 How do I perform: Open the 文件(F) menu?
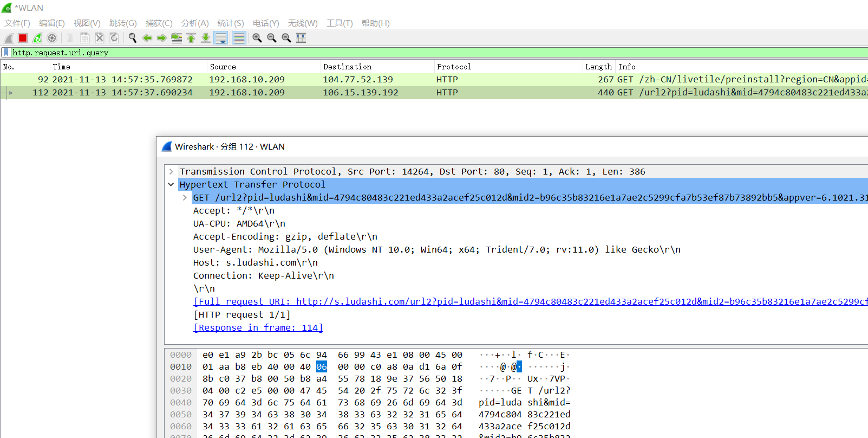[x=17, y=23]
